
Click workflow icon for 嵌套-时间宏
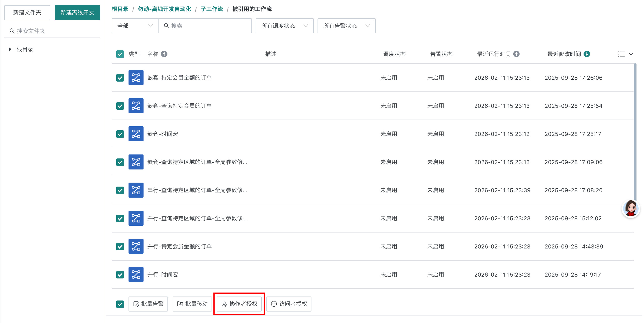click(136, 134)
